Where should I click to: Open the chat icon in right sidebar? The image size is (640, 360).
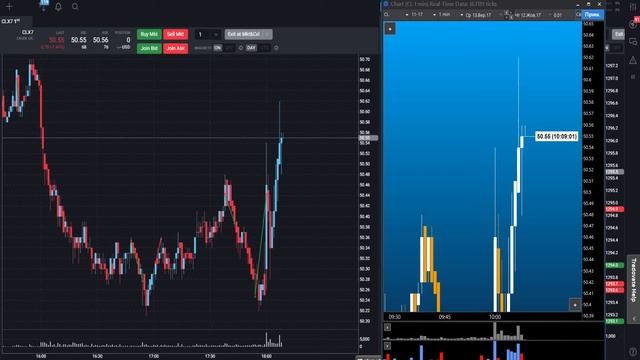point(633,42)
